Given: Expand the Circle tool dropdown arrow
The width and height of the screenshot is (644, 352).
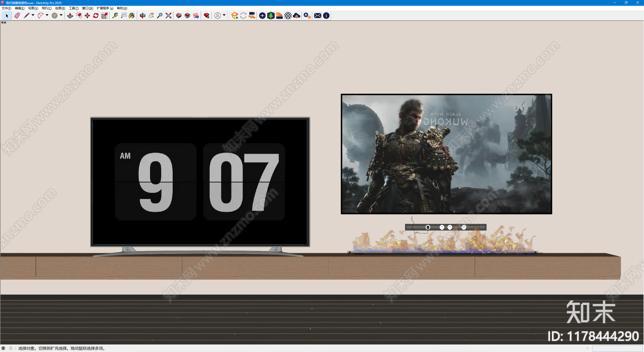Looking at the screenshot, I should (61, 15).
